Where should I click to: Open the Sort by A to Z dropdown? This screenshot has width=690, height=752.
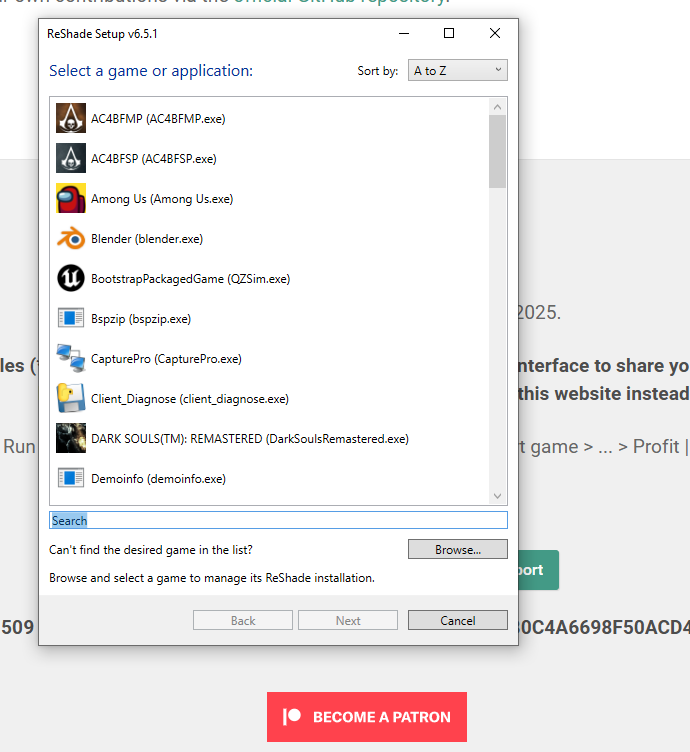457,70
